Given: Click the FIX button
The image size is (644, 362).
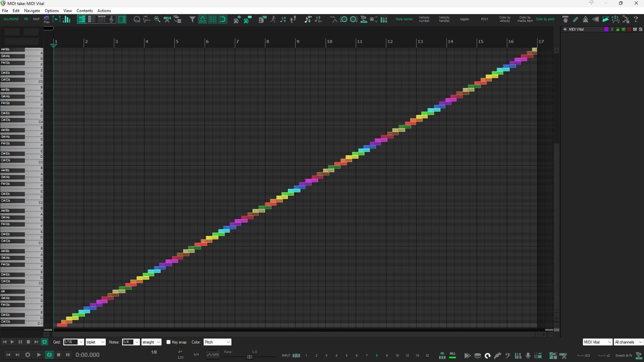Looking at the screenshot, I should (26, 19).
